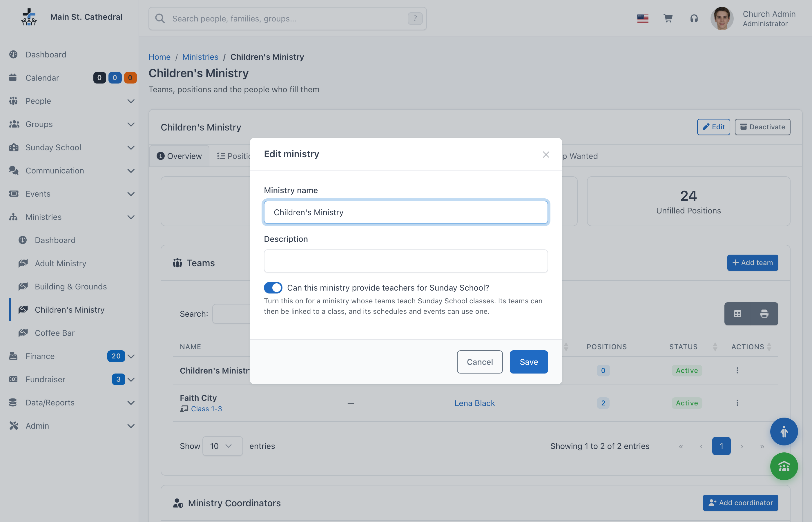Click the Add coordinator button

pos(740,503)
